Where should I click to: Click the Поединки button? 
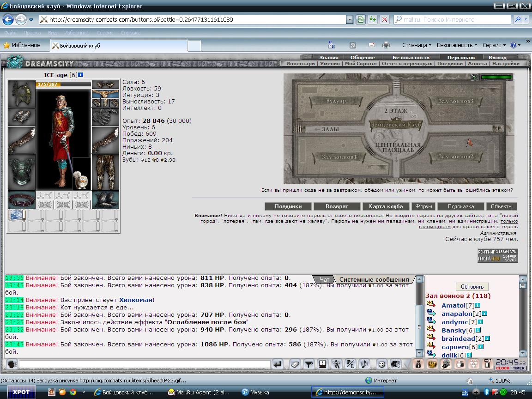[x=288, y=206]
